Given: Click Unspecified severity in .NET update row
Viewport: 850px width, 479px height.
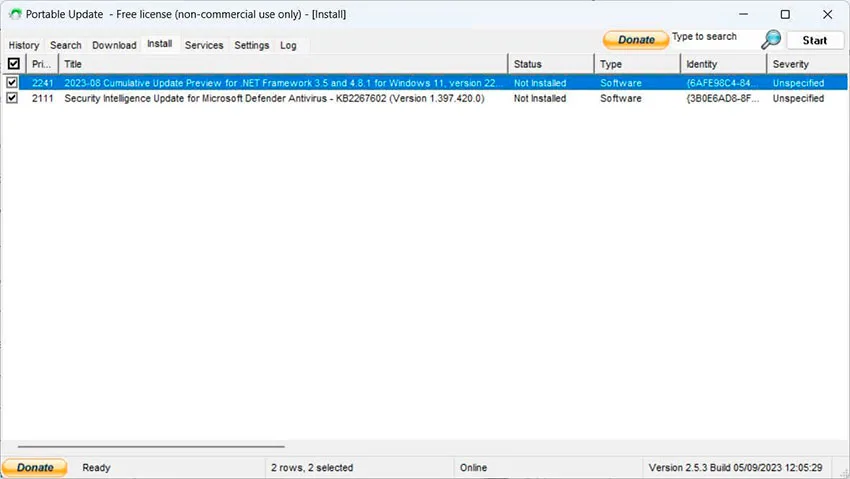Looking at the screenshot, I should (x=798, y=83).
